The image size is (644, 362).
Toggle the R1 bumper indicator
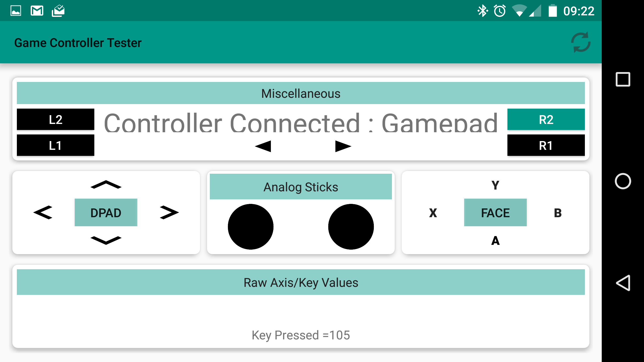click(546, 145)
